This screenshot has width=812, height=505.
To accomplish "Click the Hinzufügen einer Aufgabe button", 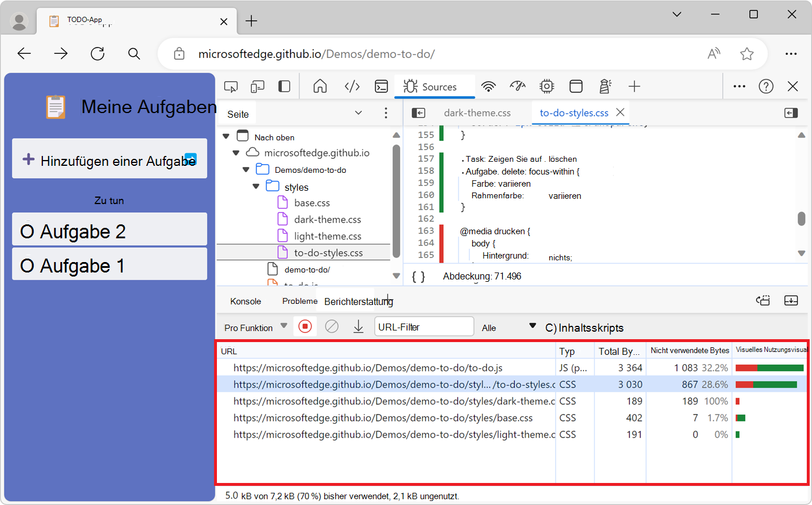I will click(x=109, y=158).
